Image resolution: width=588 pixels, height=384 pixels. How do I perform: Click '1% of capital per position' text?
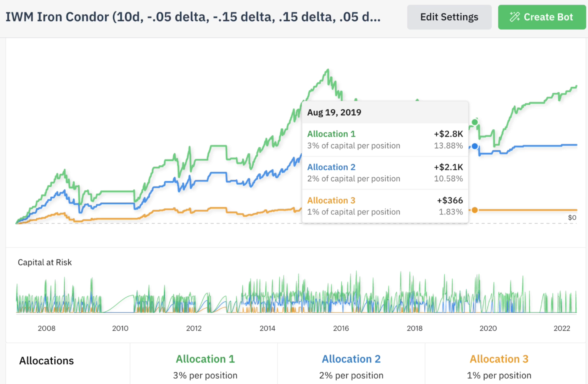pos(354,212)
